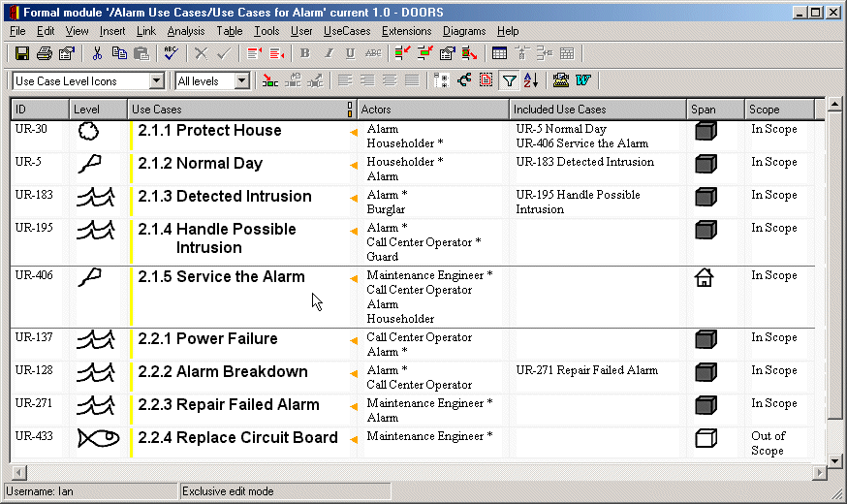Click the link arrow beside Power Failure

click(354, 341)
